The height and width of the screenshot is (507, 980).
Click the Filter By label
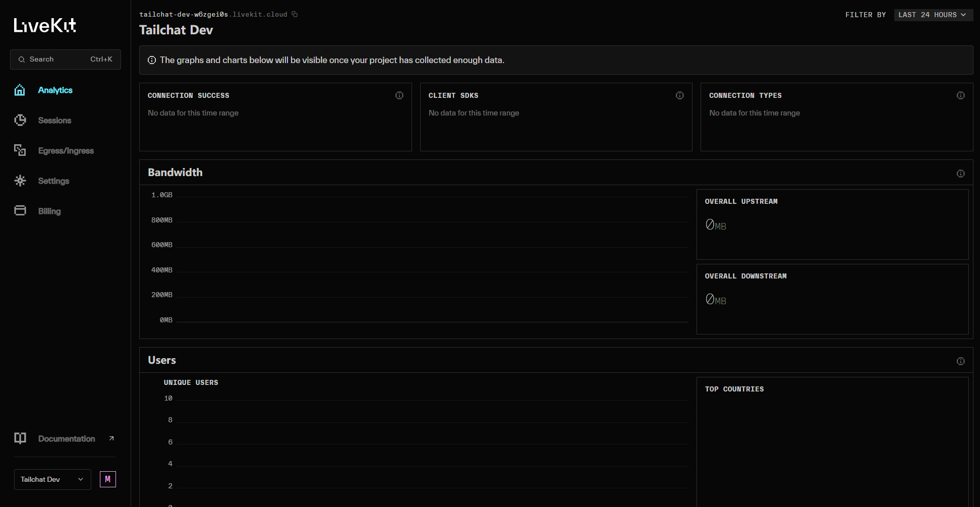click(x=866, y=15)
